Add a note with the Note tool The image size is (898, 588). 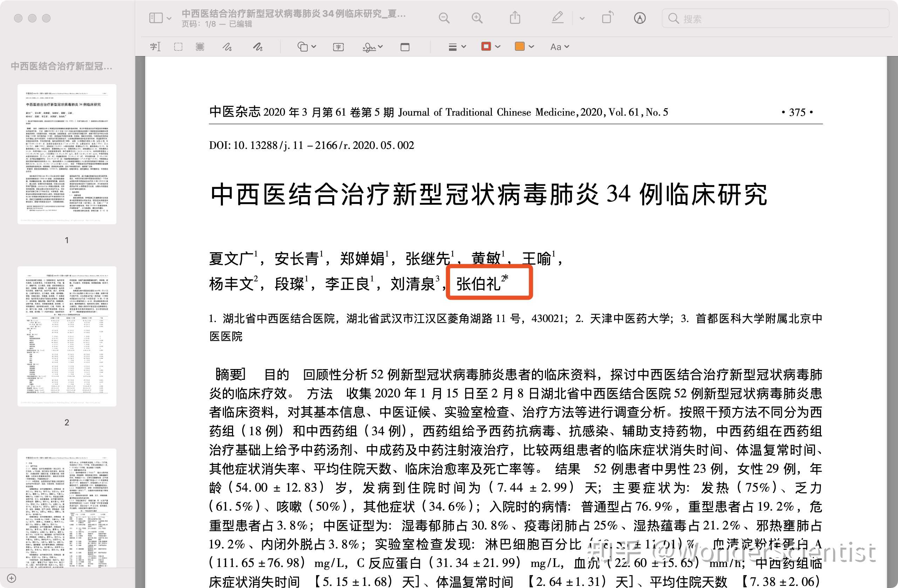[x=405, y=47]
